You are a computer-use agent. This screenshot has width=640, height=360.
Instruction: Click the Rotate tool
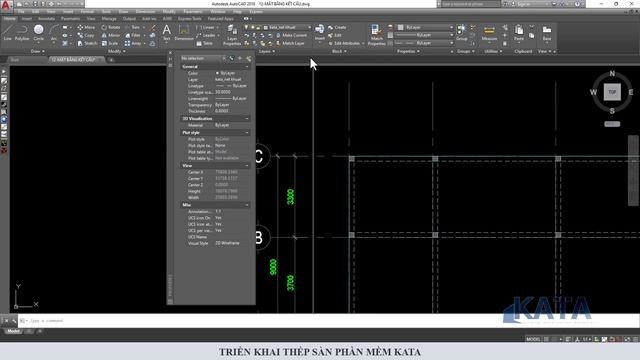point(111,27)
